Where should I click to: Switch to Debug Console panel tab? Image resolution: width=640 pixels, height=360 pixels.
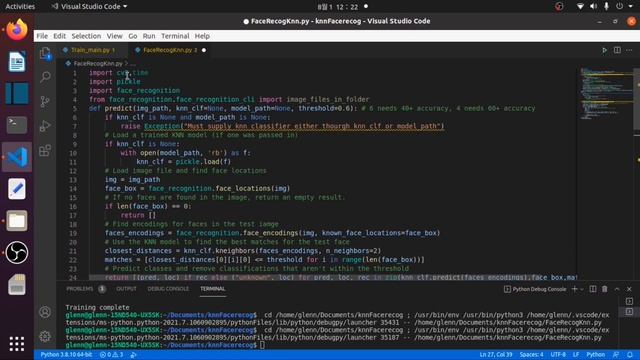coord(168,289)
